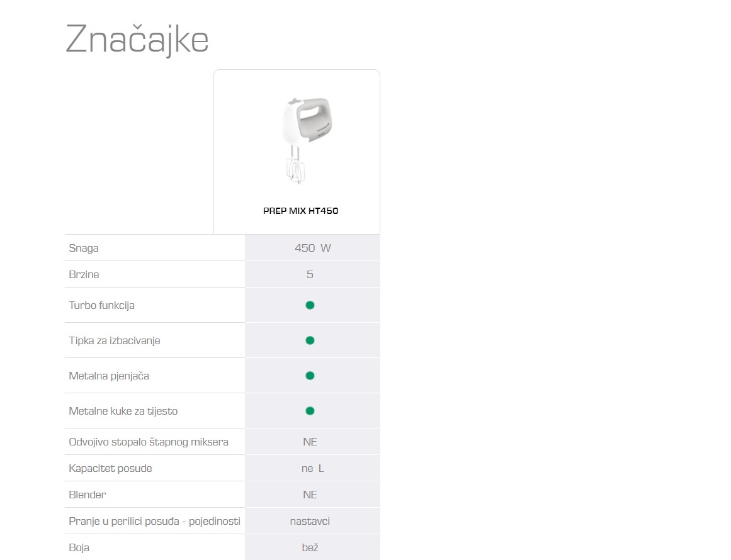The image size is (731, 560).
Task: Select the green dot for Tipka za izbacivanje
Action: [x=310, y=340]
